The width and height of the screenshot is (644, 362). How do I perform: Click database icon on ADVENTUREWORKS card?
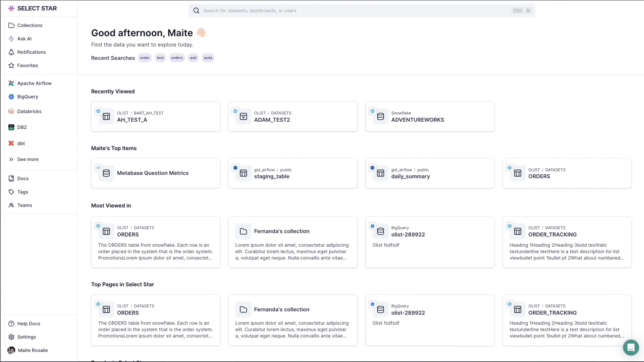click(x=381, y=117)
